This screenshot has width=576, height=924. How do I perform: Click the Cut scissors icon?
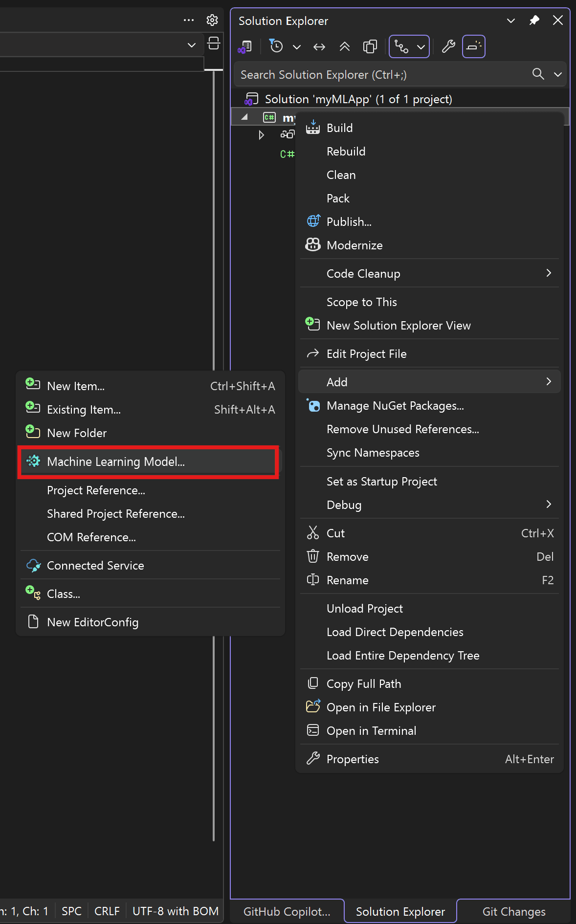(313, 533)
